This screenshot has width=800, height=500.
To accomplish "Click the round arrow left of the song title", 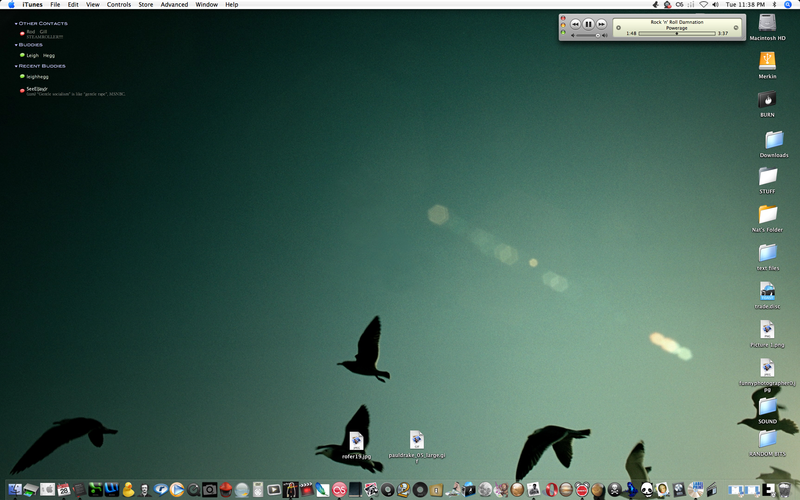I will pos(618,28).
